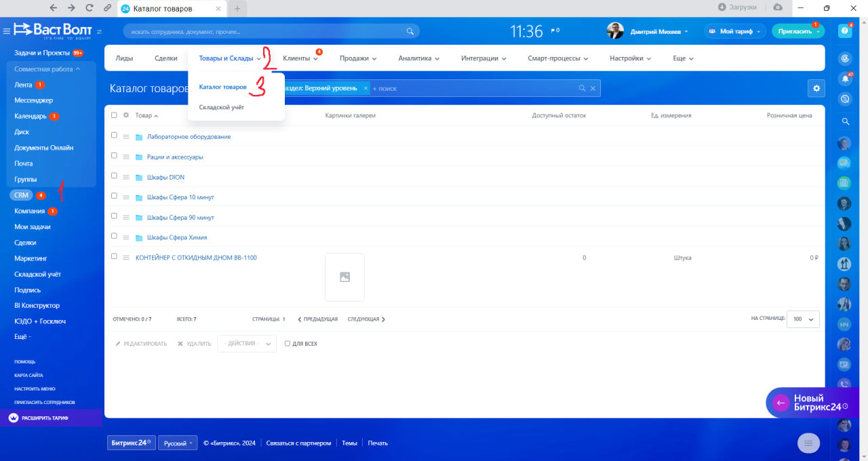This screenshot has width=868, height=461.
Task: Go back in browser history
Action: coord(54,8)
